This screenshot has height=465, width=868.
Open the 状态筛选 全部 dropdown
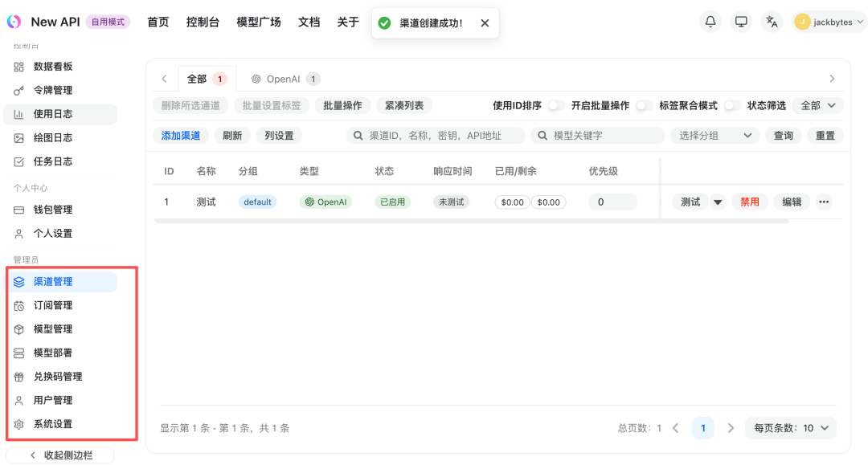tap(817, 105)
